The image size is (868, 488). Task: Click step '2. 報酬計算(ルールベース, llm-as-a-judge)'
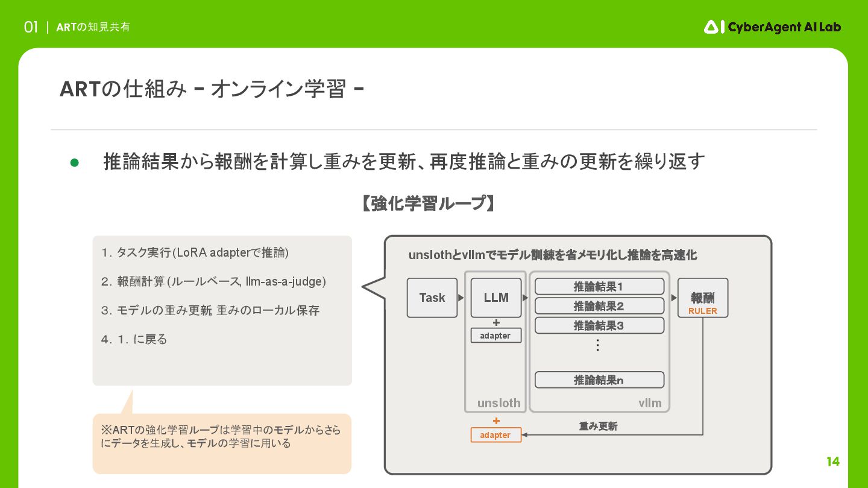[213, 281]
